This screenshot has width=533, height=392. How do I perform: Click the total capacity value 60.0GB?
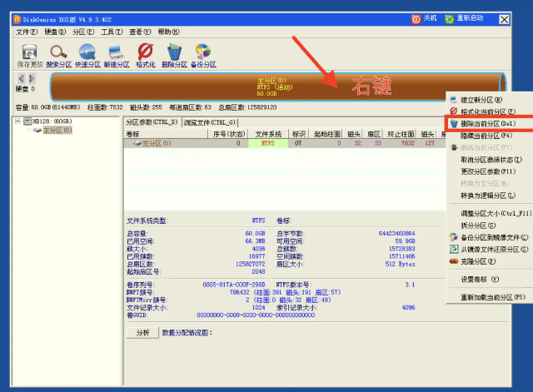(256, 234)
